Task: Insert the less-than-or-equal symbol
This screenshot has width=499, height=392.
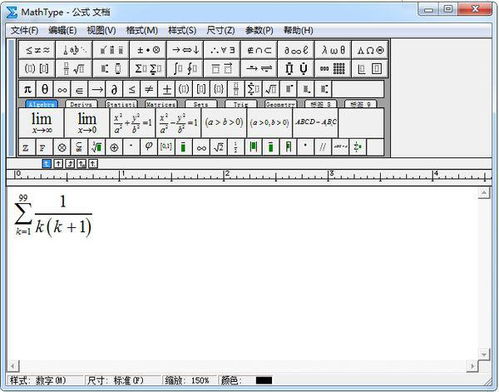Action: (132, 89)
